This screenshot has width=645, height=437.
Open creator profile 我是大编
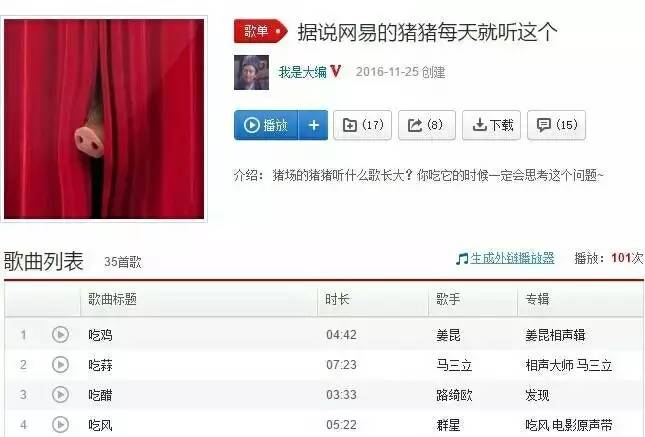[x=302, y=72]
